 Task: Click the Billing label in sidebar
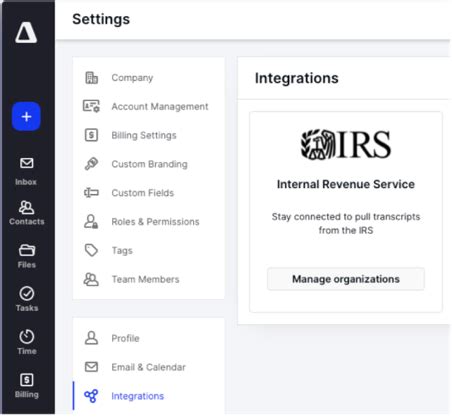(x=27, y=394)
